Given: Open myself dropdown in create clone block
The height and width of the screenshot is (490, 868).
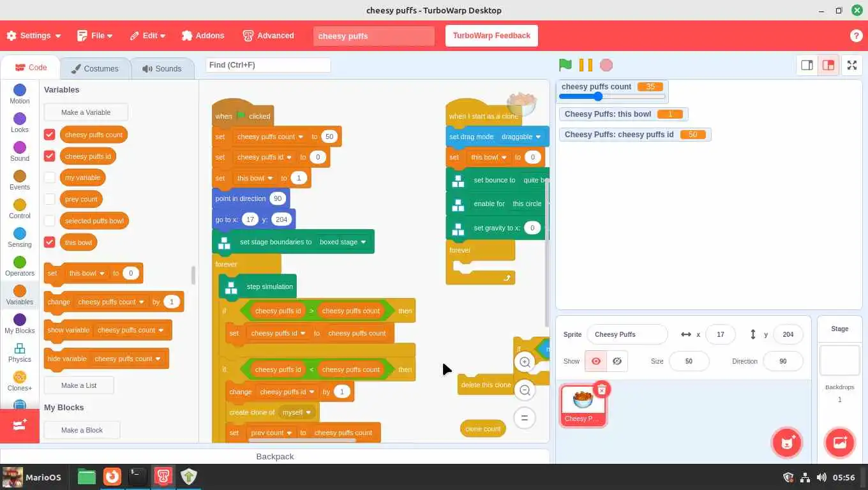Looking at the screenshot, I should [x=297, y=412].
